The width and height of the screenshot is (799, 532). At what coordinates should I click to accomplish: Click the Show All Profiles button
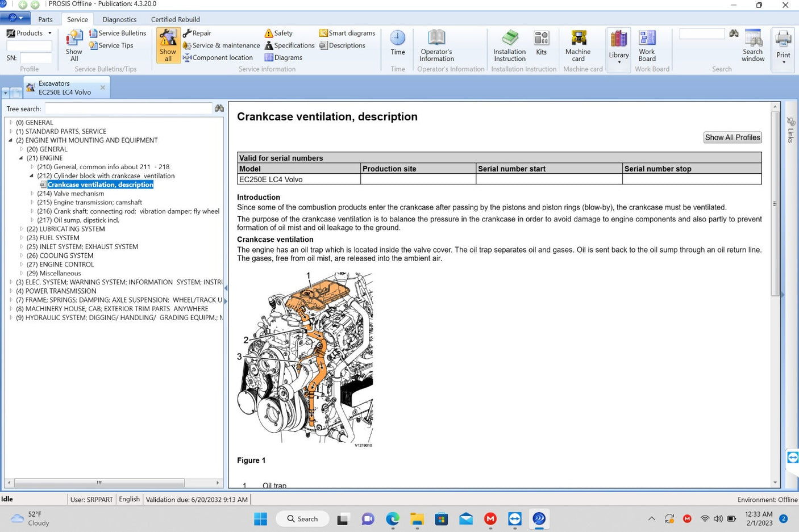(732, 137)
